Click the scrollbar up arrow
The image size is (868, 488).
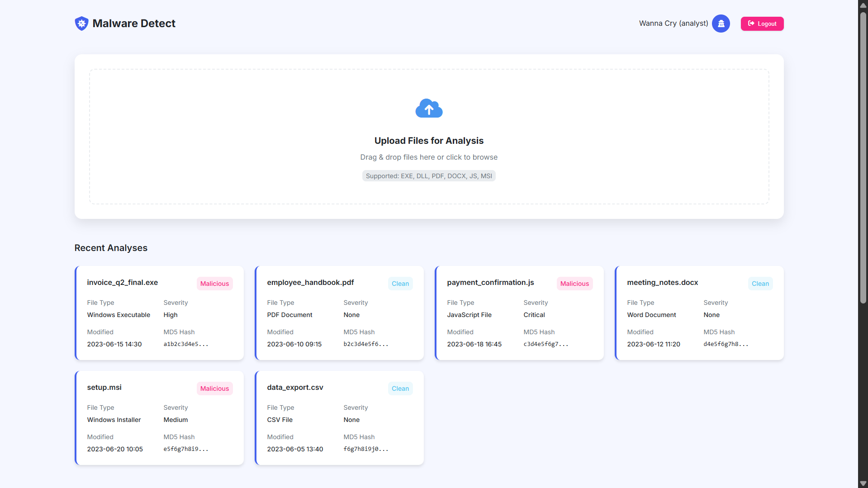(863, 5)
